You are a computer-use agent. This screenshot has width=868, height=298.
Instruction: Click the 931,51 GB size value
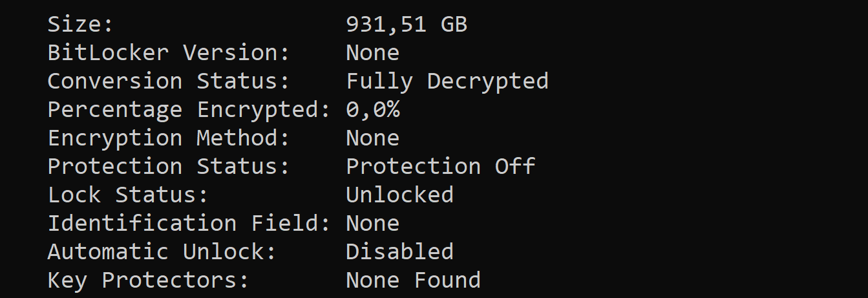407,25
